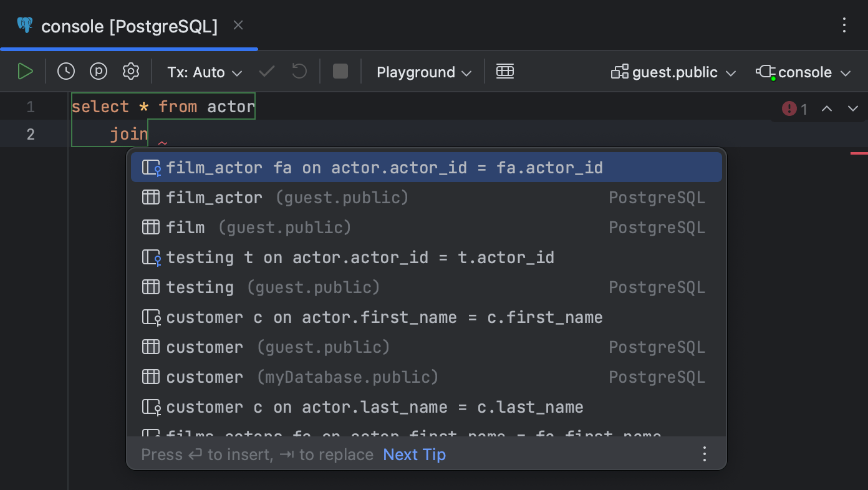Viewport: 868px width, 490px height.
Task: Open the data view table icon
Action: click(505, 71)
